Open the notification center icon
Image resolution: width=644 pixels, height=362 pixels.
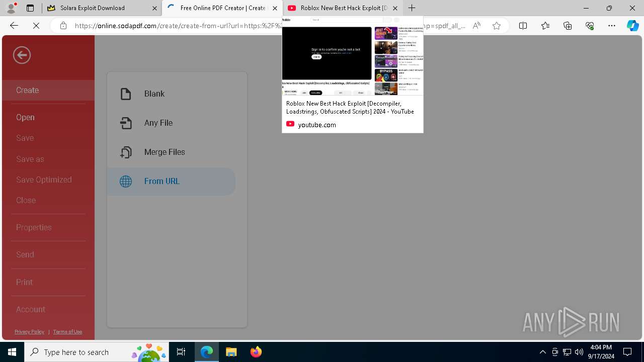627,352
